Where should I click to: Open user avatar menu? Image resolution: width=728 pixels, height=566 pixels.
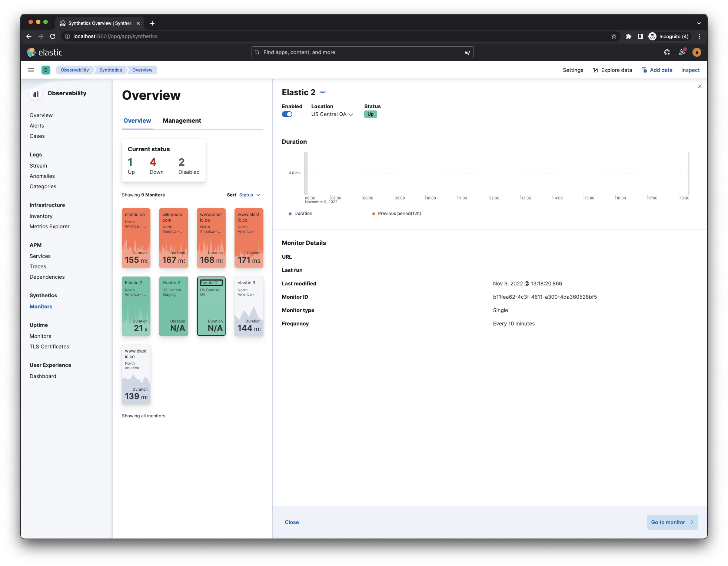pyautogui.click(x=697, y=52)
